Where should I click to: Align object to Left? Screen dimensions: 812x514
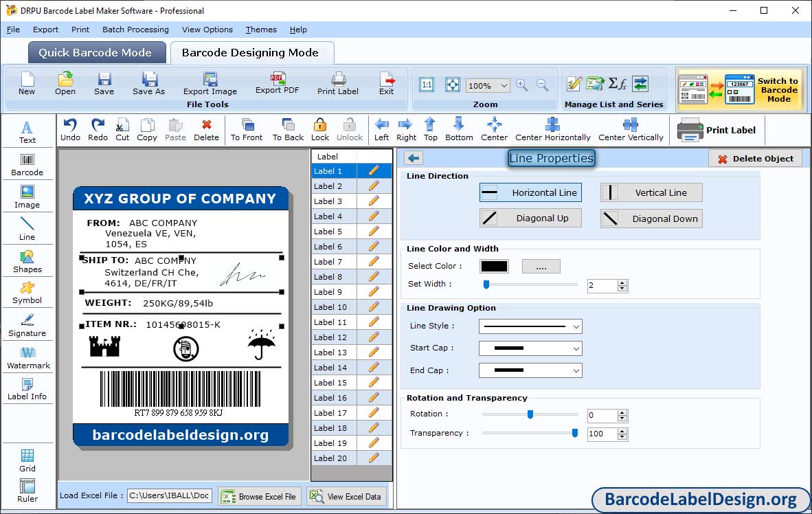tap(382, 130)
